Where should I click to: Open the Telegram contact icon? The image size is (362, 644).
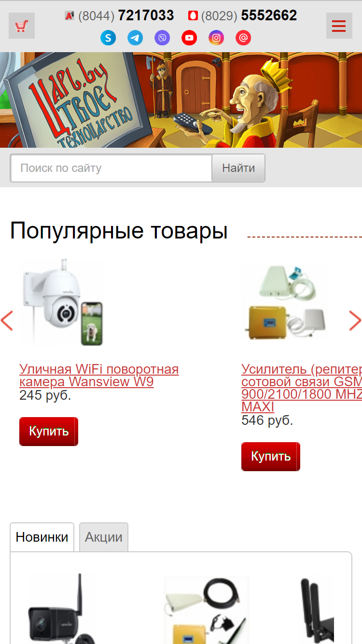click(x=135, y=38)
